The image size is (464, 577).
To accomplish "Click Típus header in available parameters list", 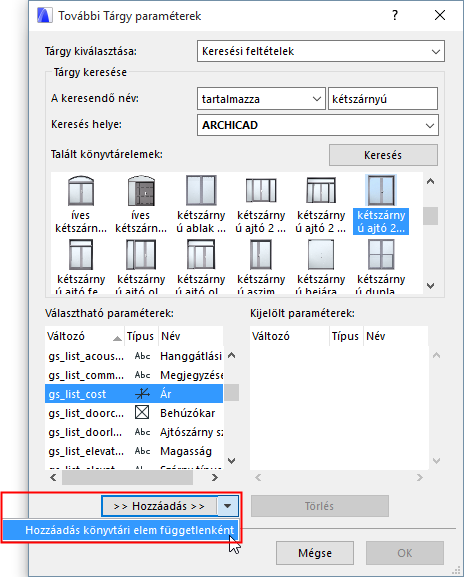I will point(141,336).
